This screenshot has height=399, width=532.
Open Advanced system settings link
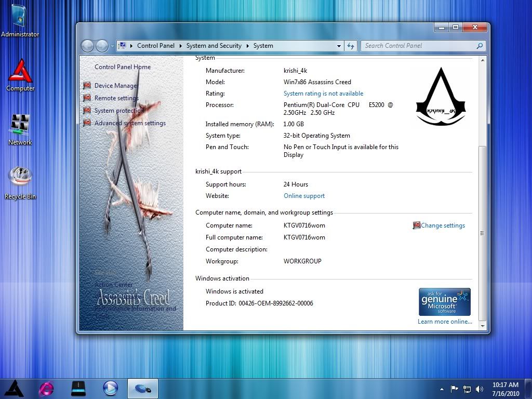[x=130, y=123]
